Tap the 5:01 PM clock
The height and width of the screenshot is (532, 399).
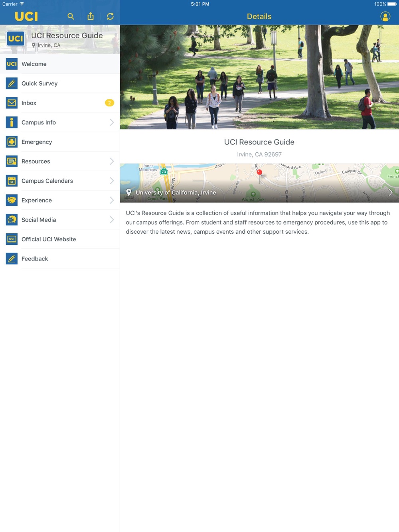pyautogui.click(x=200, y=4)
